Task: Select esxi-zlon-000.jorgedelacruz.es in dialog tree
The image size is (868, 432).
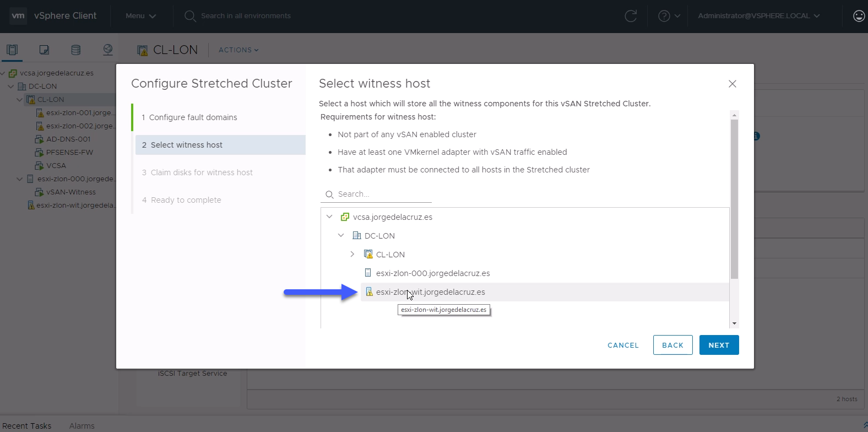Action: 433,273
